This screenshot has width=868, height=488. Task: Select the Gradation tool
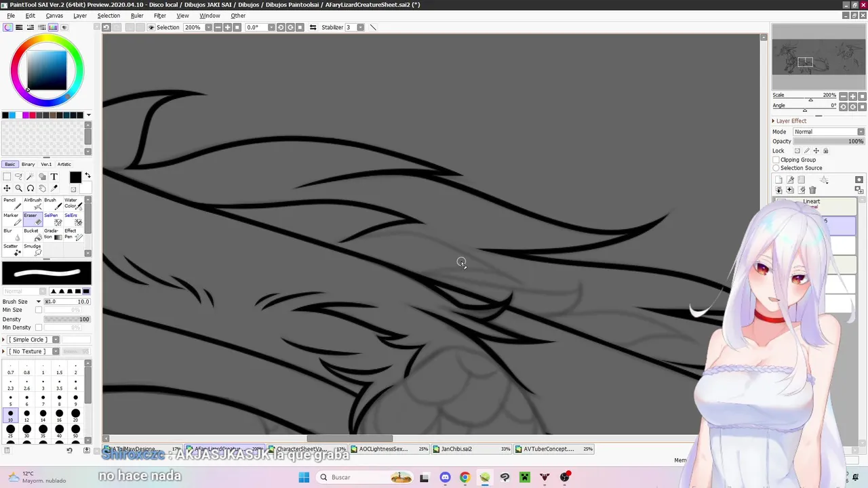[x=52, y=235]
